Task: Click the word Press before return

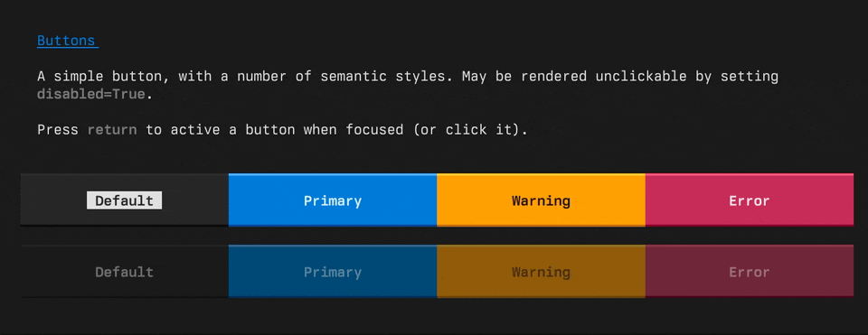Action: pos(58,130)
